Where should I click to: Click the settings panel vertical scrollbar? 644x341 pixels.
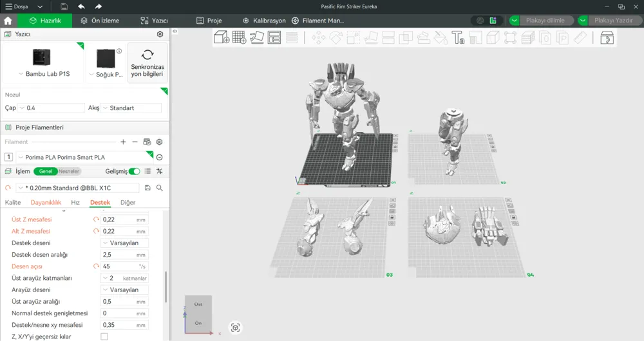166,287
